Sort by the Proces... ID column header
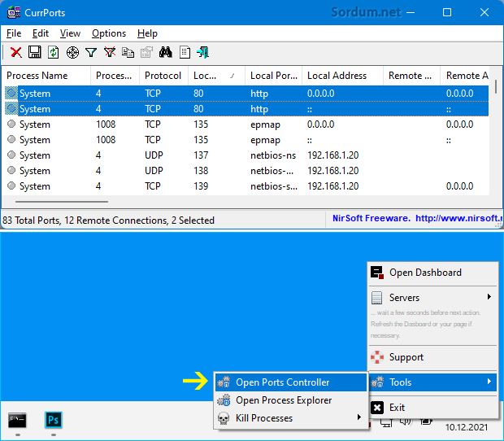The height and width of the screenshot is (441, 504). 115,76
